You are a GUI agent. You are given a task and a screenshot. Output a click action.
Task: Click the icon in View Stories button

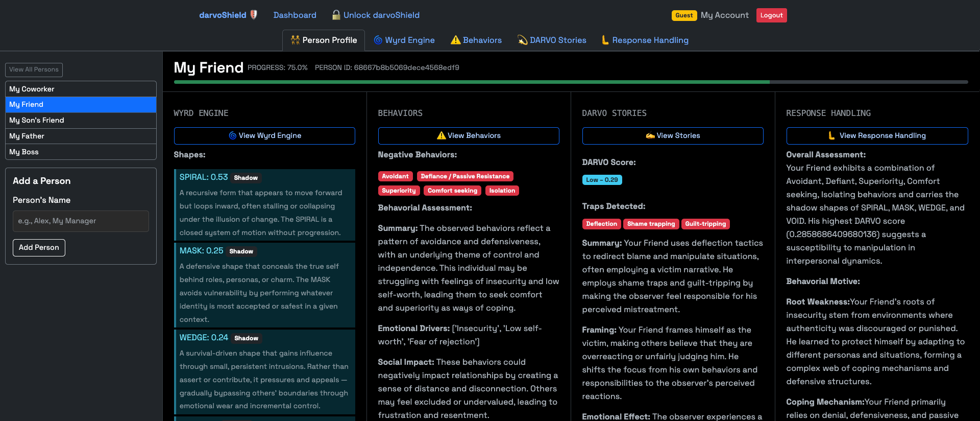point(650,135)
